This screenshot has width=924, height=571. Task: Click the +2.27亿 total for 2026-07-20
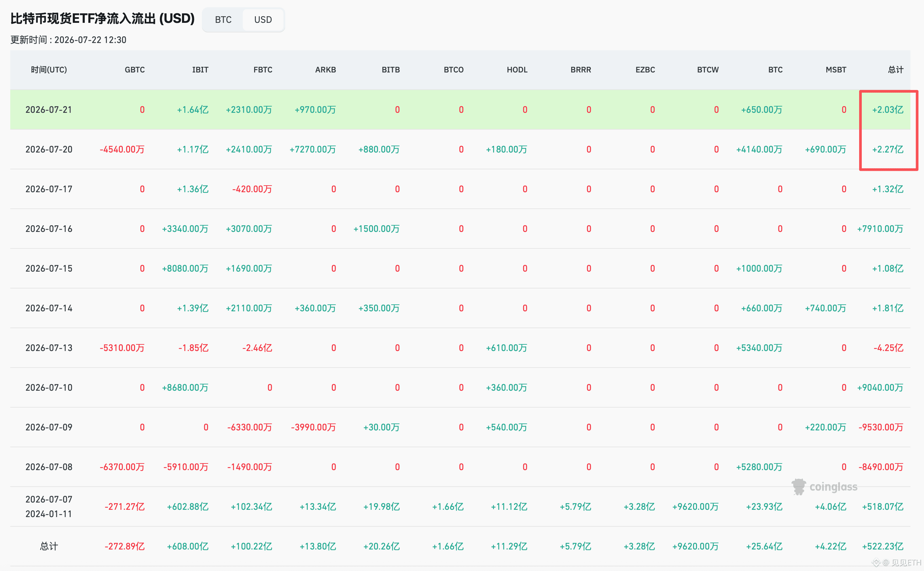(887, 149)
